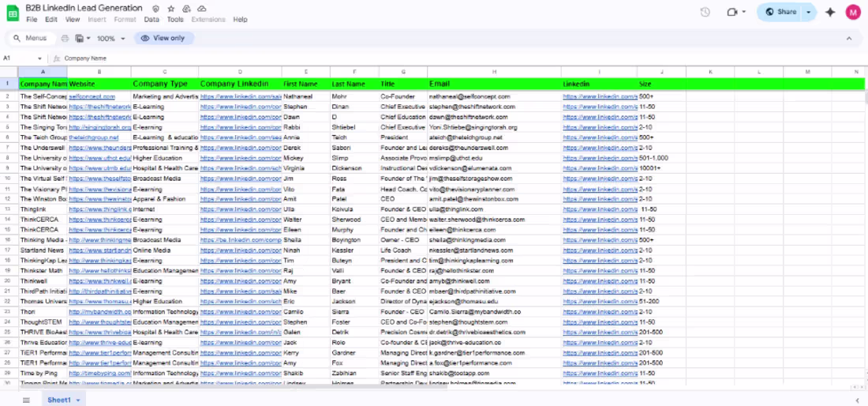Select cell with last name Sherwood
868x406 pixels.
(354, 220)
